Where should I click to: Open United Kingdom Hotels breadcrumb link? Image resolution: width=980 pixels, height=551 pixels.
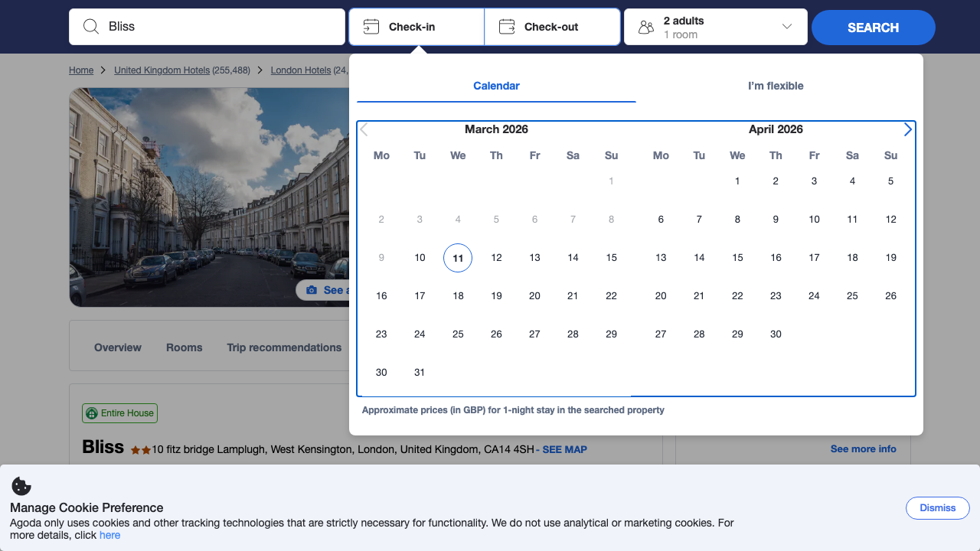click(x=162, y=70)
